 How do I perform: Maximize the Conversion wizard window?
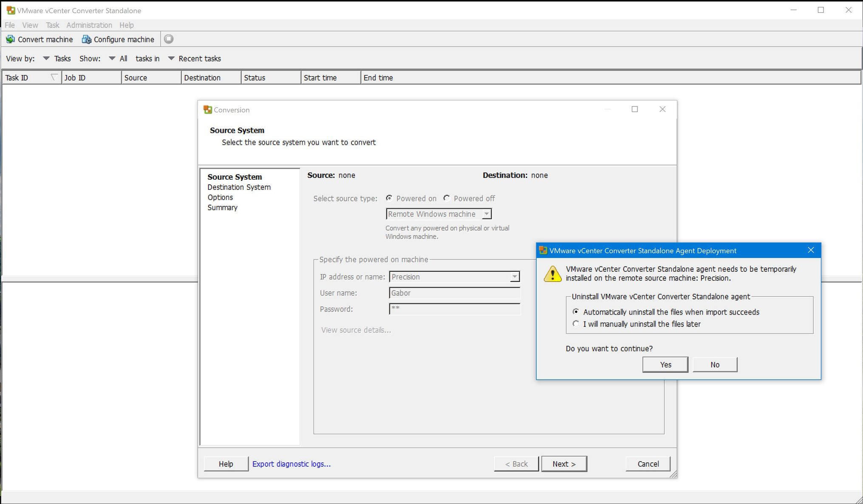[x=634, y=110]
